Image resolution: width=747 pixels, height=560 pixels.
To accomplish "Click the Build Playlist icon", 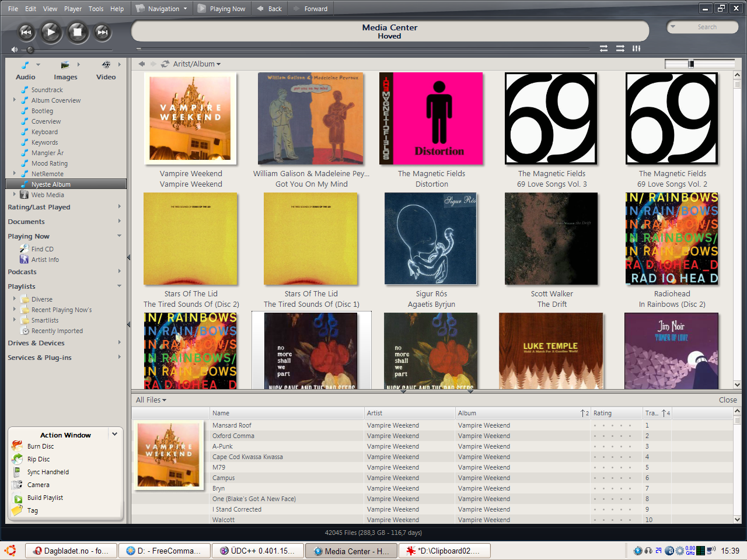I will tap(18, 498).
